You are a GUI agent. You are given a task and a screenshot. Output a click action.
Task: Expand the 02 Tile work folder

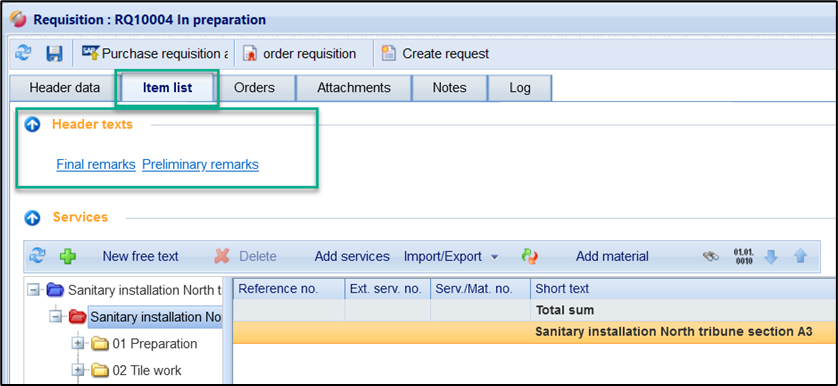[78, 370]
